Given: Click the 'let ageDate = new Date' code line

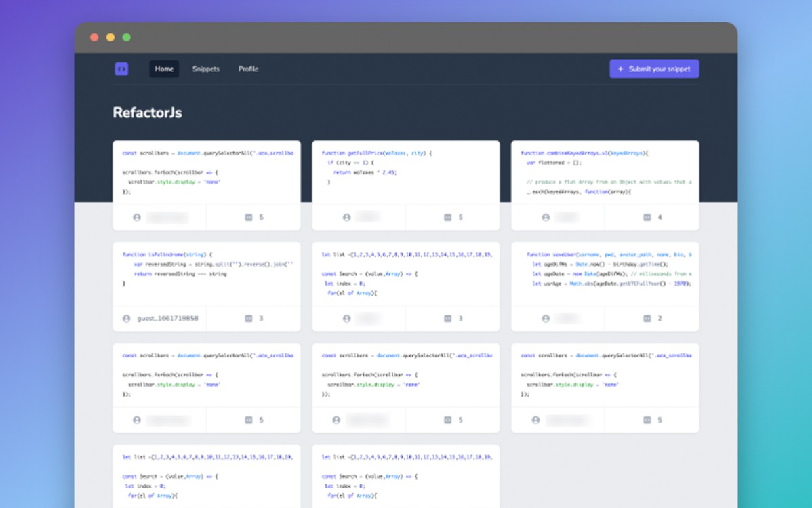Looking at the screenshot, I should point(611,274).
